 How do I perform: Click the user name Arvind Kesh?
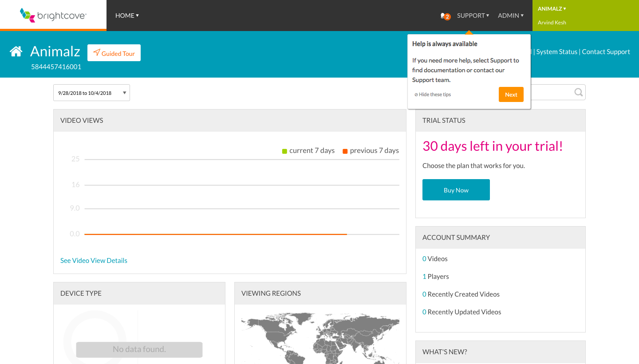click(x=552, y=23)
